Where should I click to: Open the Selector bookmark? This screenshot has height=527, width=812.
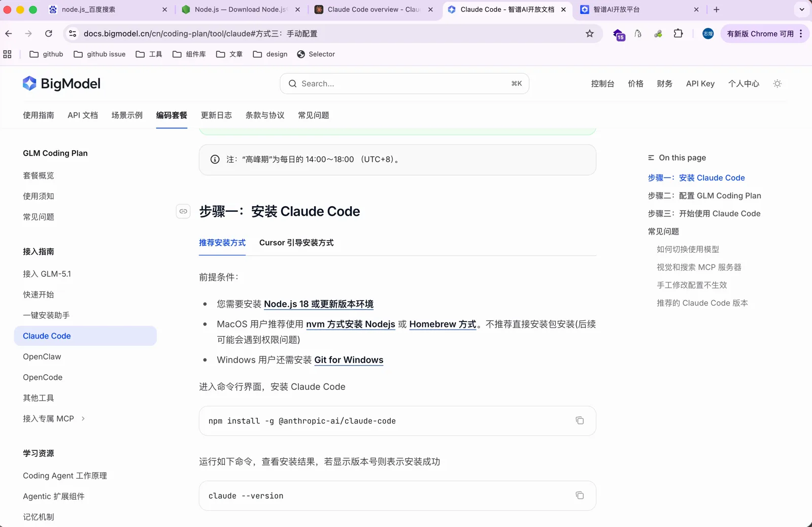click(316, 54)
